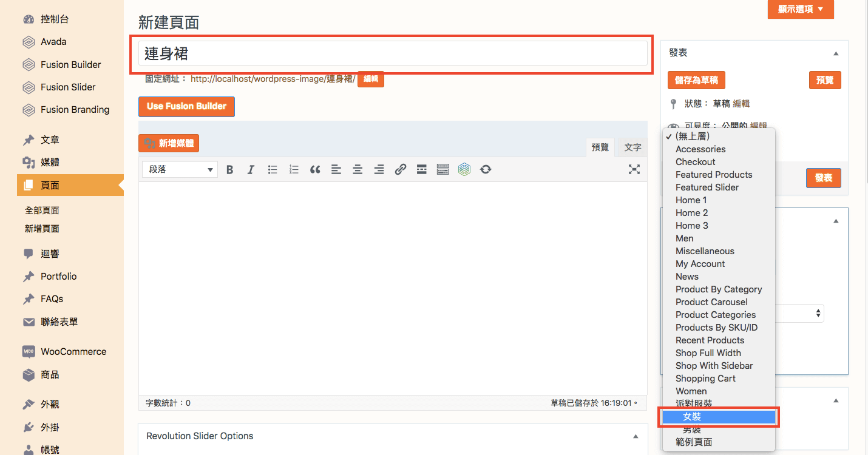Switch to the 文字 text editor tab
Image resolution: width=868 pixels, height=455 pixels.
pyautogui.click(x=632, y=147)
